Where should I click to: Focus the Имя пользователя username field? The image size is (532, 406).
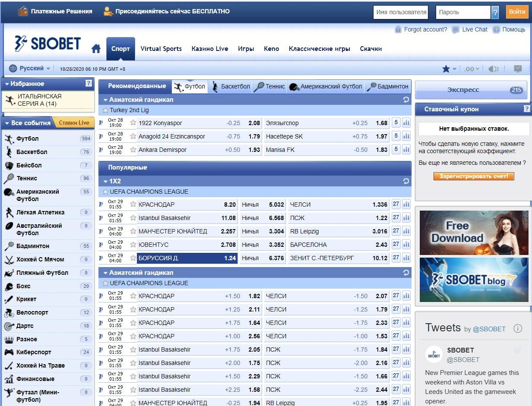(400, 12)
